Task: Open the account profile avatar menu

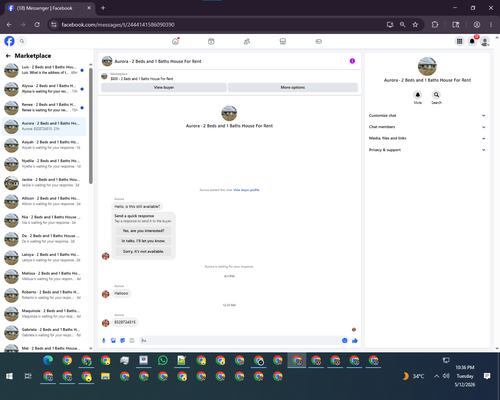Action: click(x=485, y=41)
